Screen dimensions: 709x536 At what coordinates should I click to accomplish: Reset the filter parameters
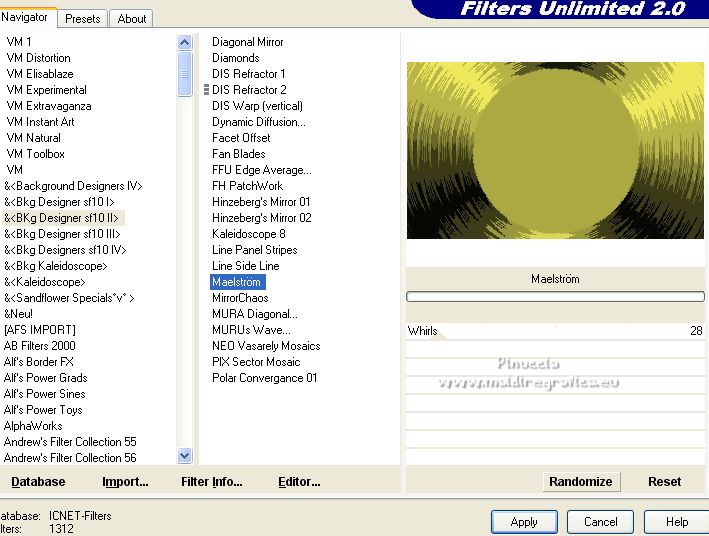click(x=664, y=482)
